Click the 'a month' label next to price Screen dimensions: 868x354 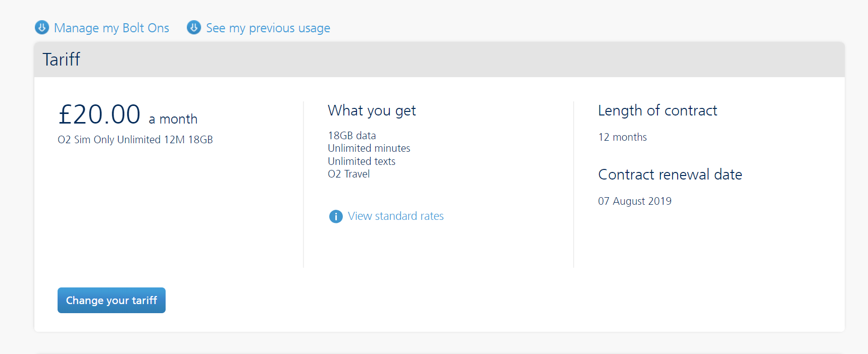tap(173, 119)
